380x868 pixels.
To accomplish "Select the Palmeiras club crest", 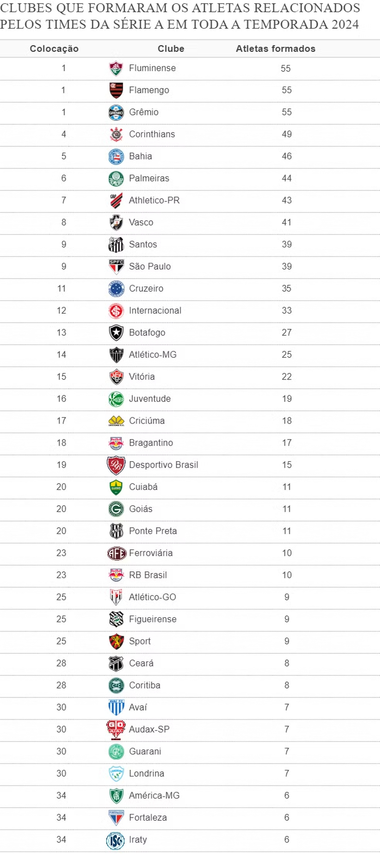I will (116, 179).
